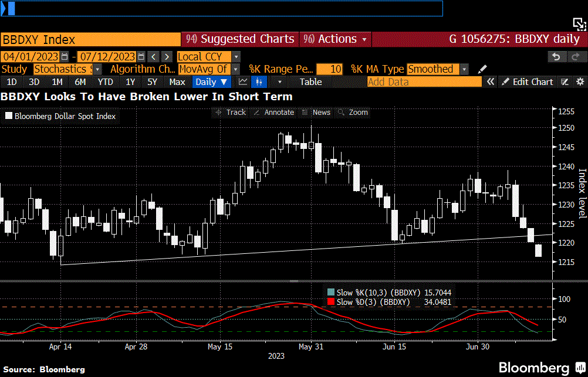The height and width of the screenshot is (377, 588).
Task: Open Actions menu dropdown
Action: (335, 39)
